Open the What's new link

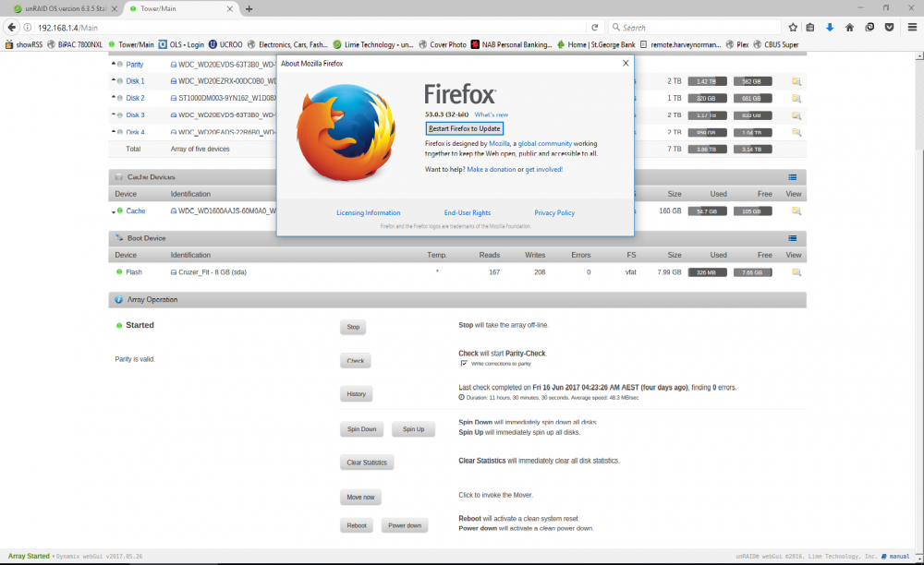(x=492, y=114)
